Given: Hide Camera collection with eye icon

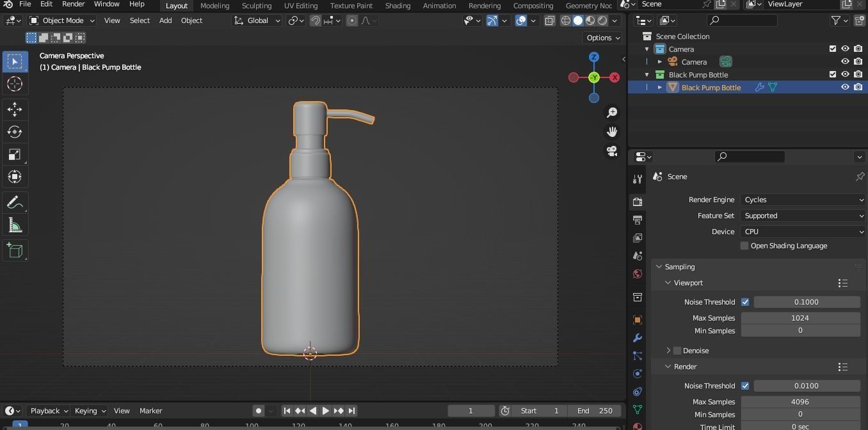Looking at the screenshot, I should [x=845, y=49].
